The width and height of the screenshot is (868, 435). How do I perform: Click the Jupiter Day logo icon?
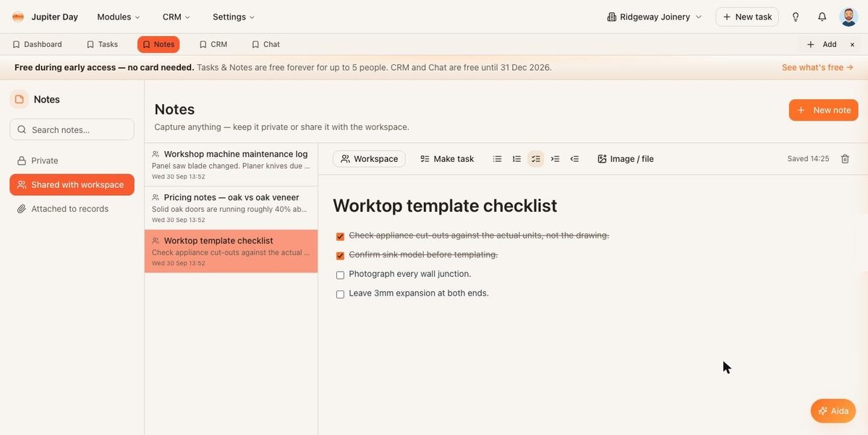click(18, 17)
